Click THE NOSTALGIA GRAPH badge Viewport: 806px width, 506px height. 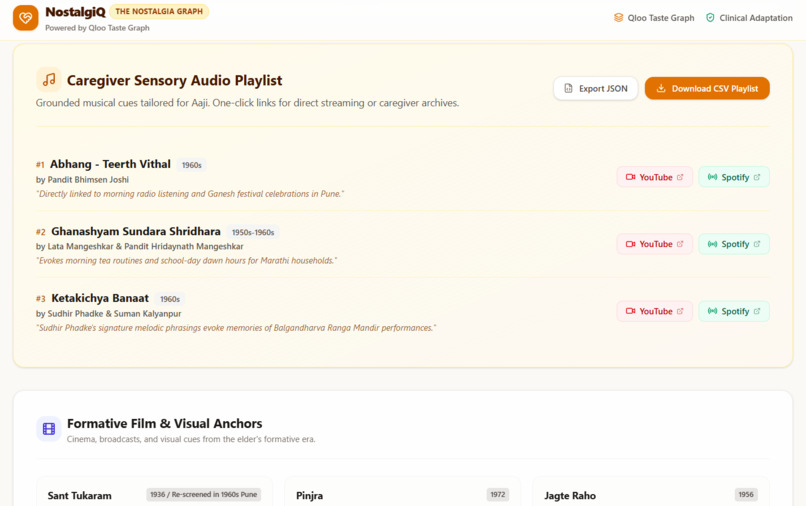(x=159, y=11)
